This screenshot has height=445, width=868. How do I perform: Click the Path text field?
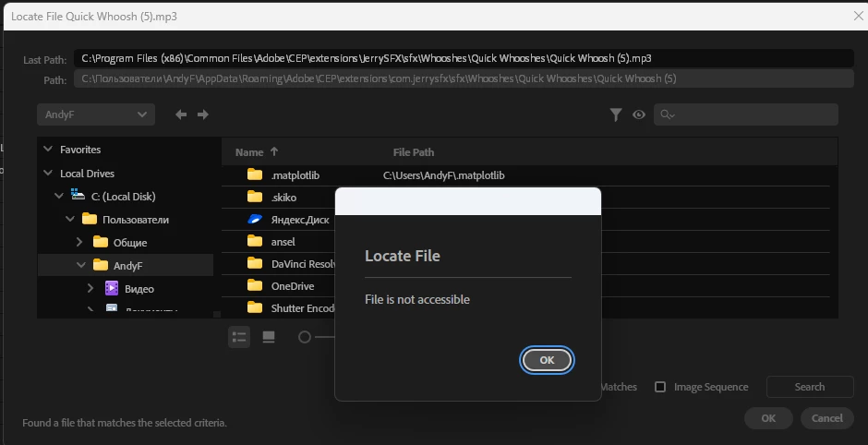tap(464, 78)
